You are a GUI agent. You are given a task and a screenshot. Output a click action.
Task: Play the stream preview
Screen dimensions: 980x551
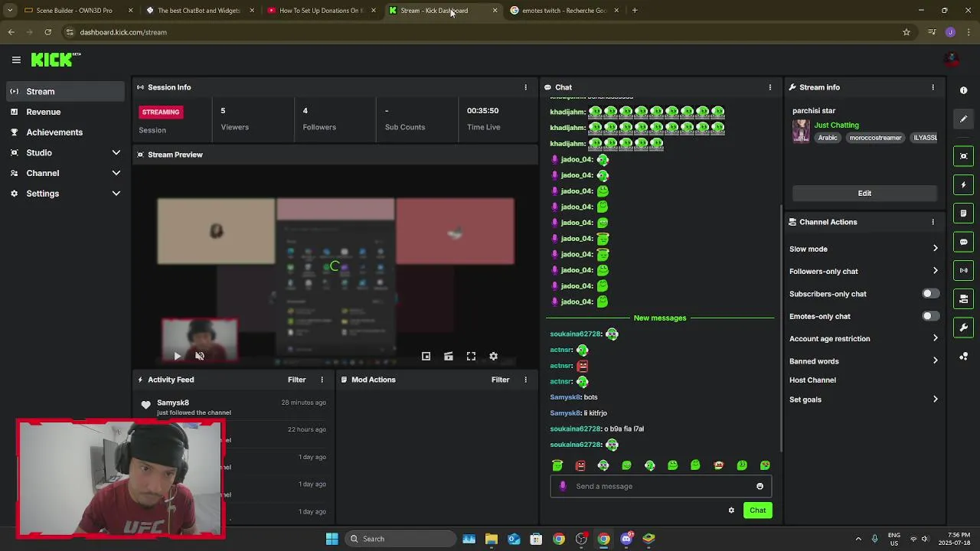click(178, 356)
